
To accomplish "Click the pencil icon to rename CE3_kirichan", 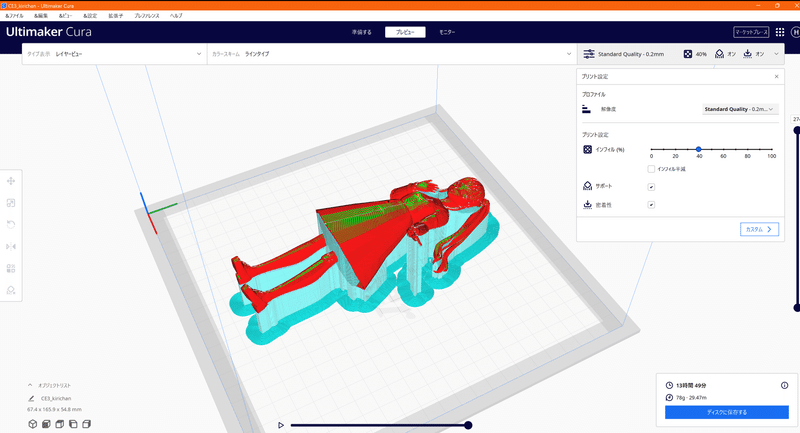I will click(31, 398).
